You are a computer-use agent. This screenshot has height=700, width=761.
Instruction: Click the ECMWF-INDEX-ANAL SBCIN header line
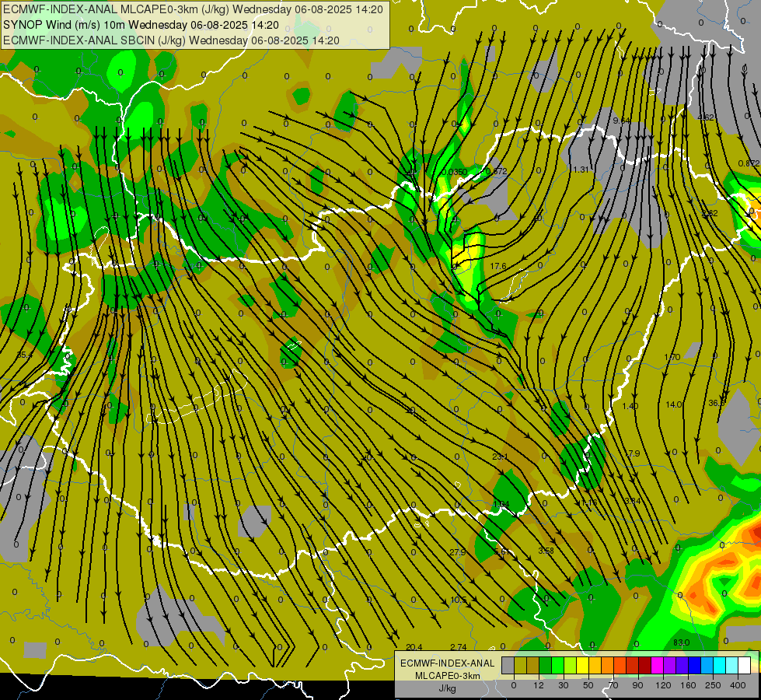tap(171, 40)
